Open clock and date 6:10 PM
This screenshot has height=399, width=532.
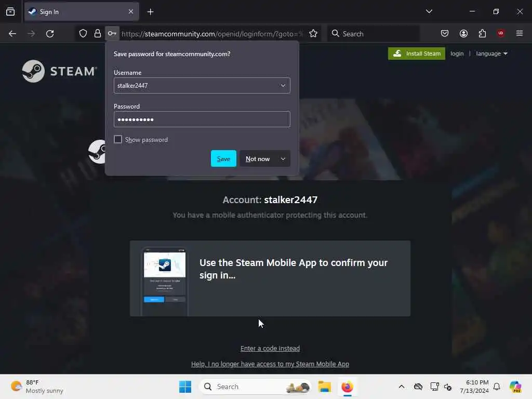click(474, 387)
